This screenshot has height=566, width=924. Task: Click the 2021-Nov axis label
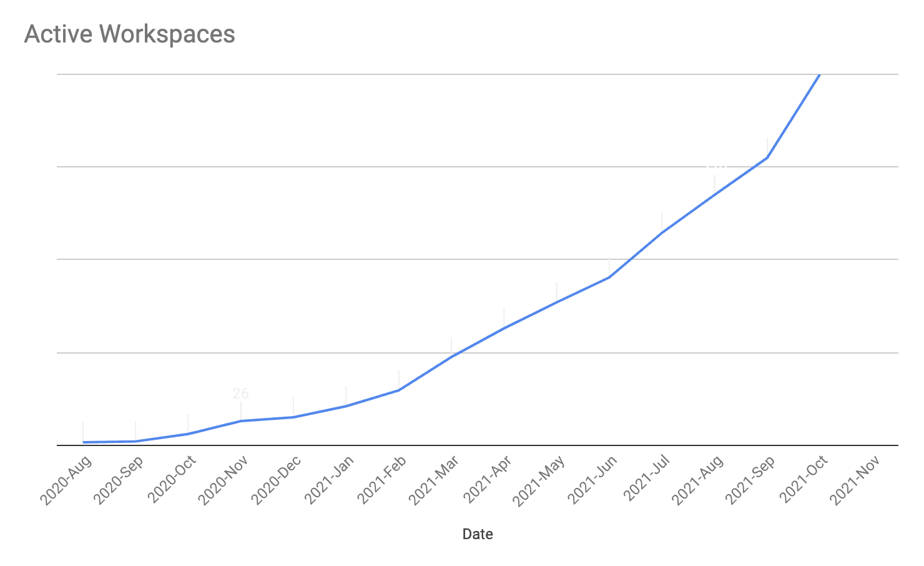pos(855,480)
